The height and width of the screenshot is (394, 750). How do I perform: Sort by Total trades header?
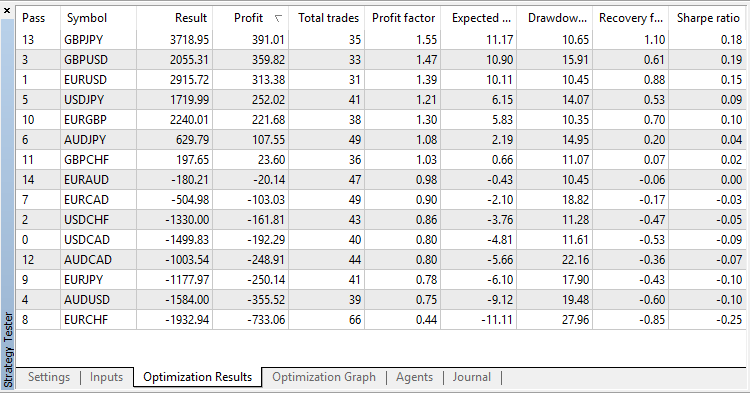point(327,18)
